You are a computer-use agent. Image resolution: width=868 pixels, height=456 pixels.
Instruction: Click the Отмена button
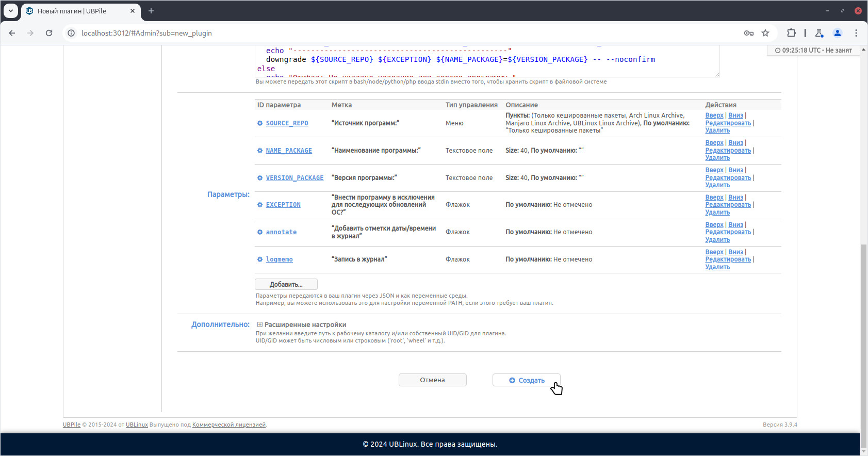[x=432, y=380]
